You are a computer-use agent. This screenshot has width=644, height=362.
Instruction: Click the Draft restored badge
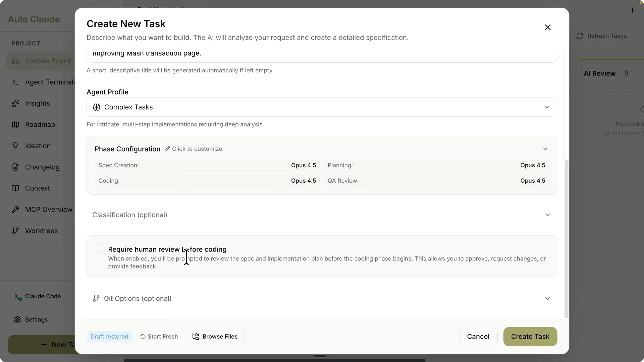[x=109, y=337]
